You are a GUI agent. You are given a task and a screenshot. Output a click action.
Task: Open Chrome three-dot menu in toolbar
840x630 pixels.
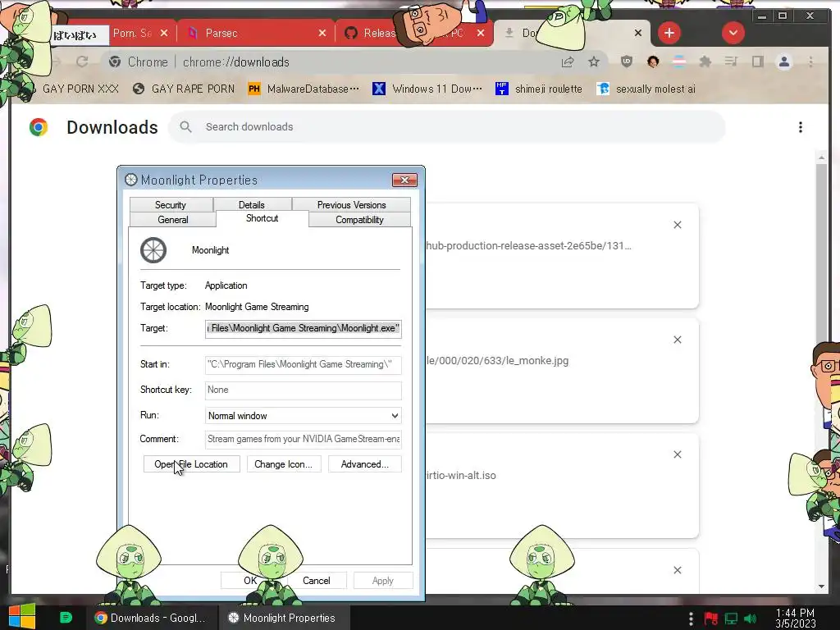tap(810, 62)
